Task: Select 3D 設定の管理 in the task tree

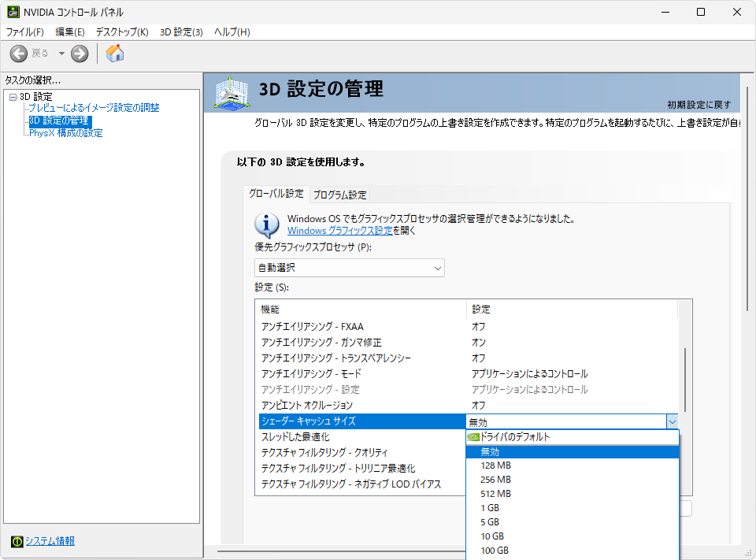Action: (59, 120)
